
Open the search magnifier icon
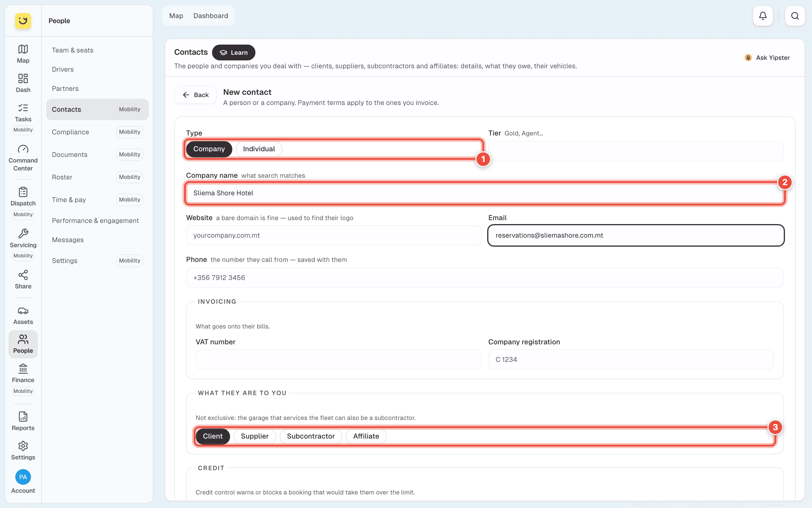tap(795, 16)
